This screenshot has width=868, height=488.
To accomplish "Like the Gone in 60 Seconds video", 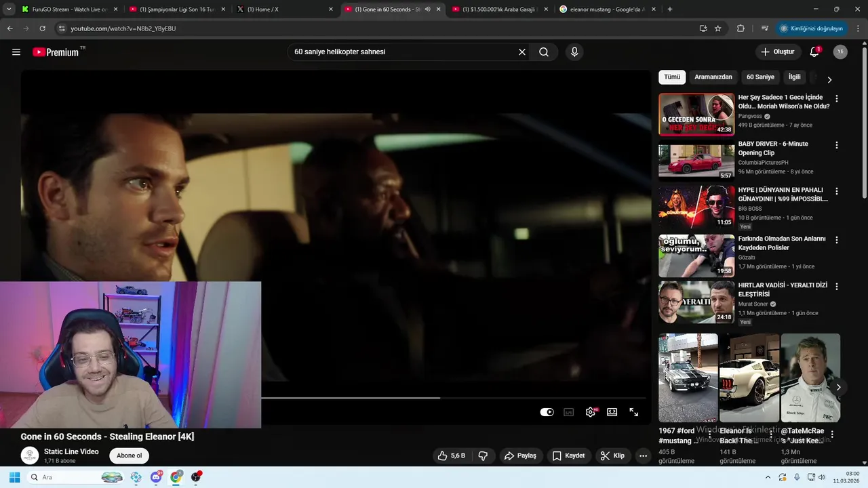I will click(x=452, y=456).
